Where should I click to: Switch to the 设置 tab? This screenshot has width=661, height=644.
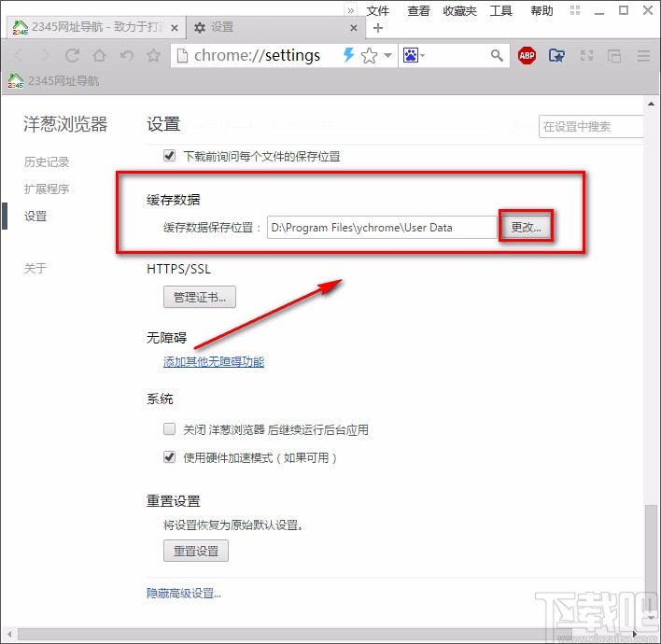coord(275,27)
